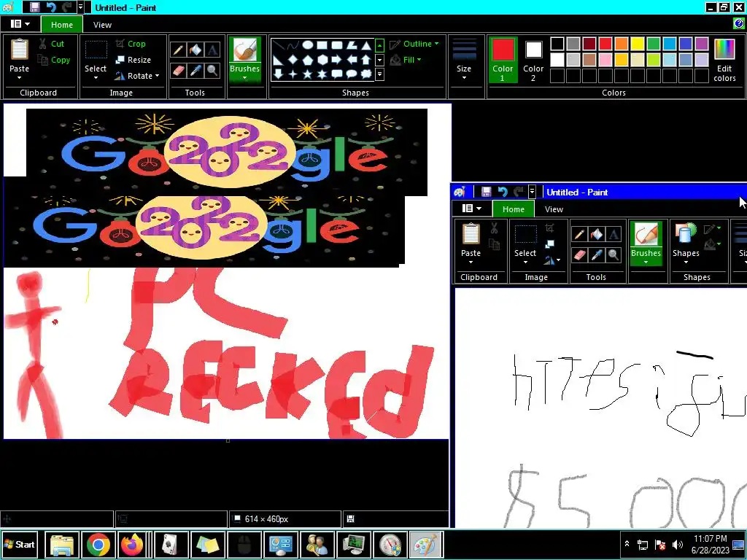This screenshot has height=560, width=747.
Task: Open the Paint file menu in main window
Action: tap(20, 24)
